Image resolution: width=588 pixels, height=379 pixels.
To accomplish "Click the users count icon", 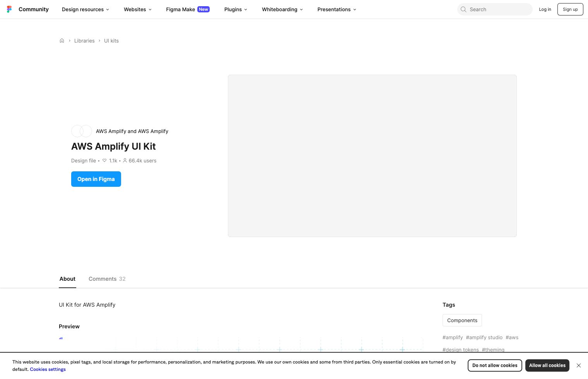I will [x=125, y=160].
